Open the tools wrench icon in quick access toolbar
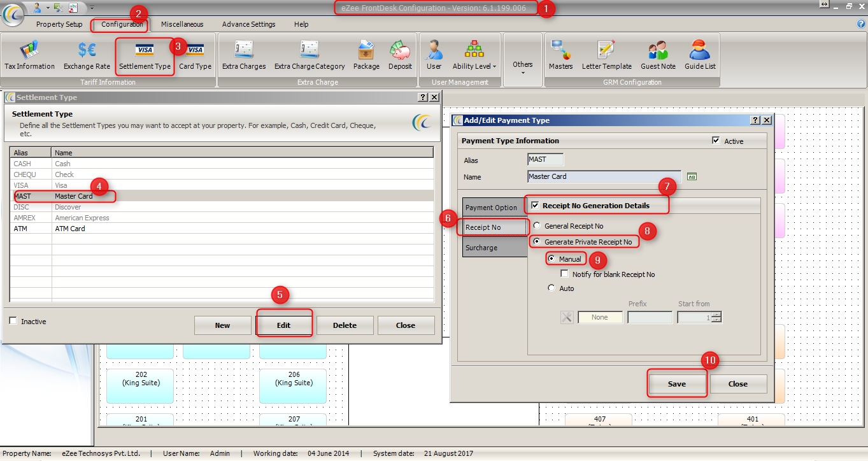This screenshot has width=868, height=461. coord(59,7)
